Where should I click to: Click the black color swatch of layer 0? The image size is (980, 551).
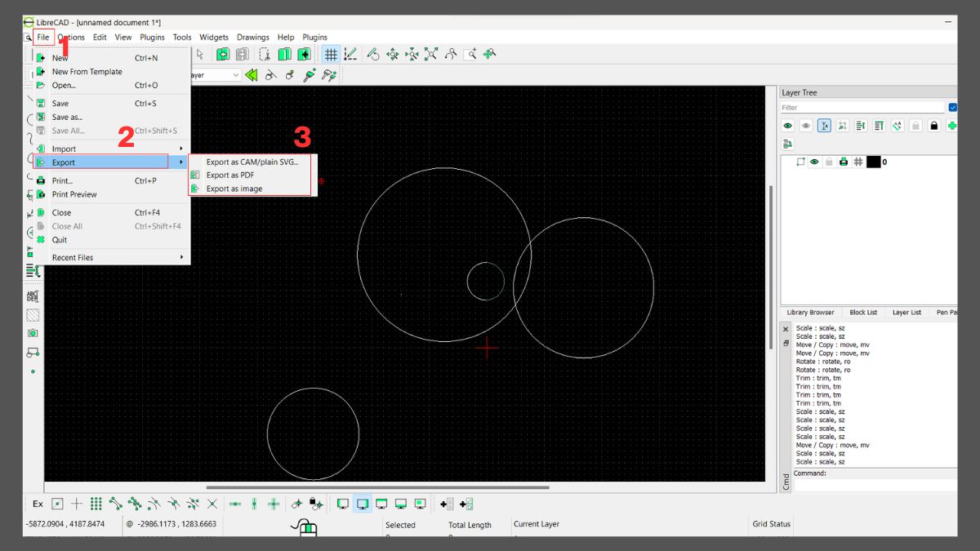[x=873, y=162]
